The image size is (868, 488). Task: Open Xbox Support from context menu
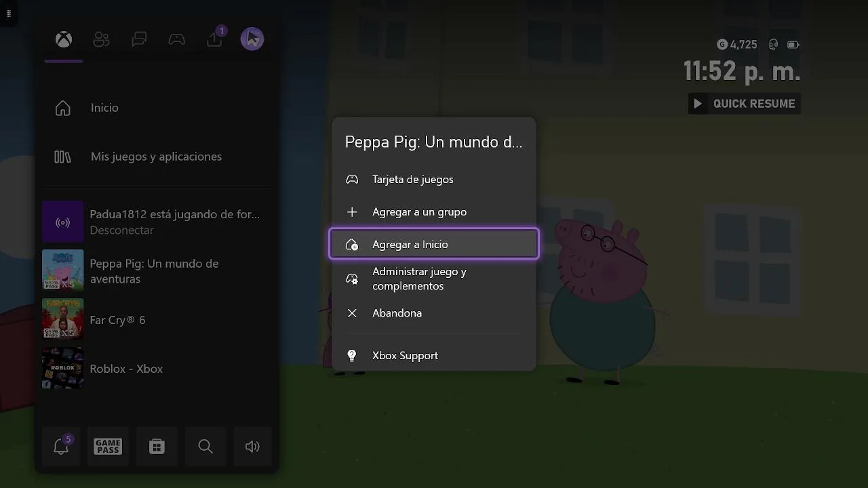434,355
